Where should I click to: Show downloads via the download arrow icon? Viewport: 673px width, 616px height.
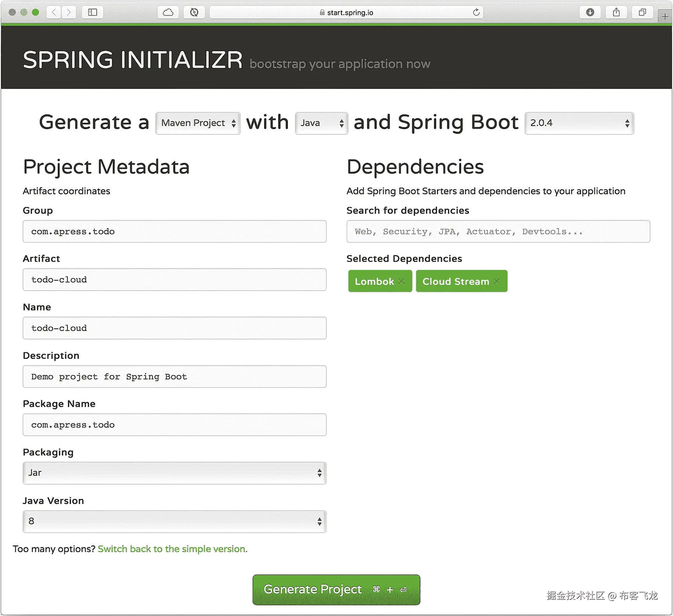[x=590, y=12]
